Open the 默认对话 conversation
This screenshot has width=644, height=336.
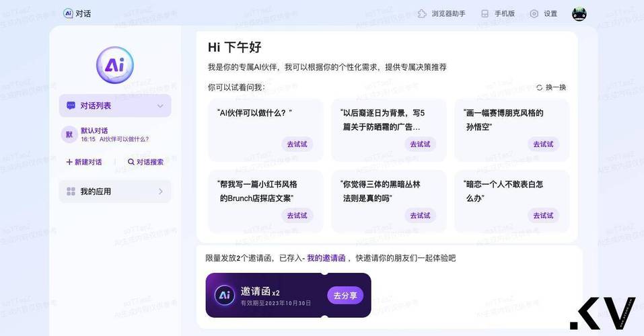115,134
